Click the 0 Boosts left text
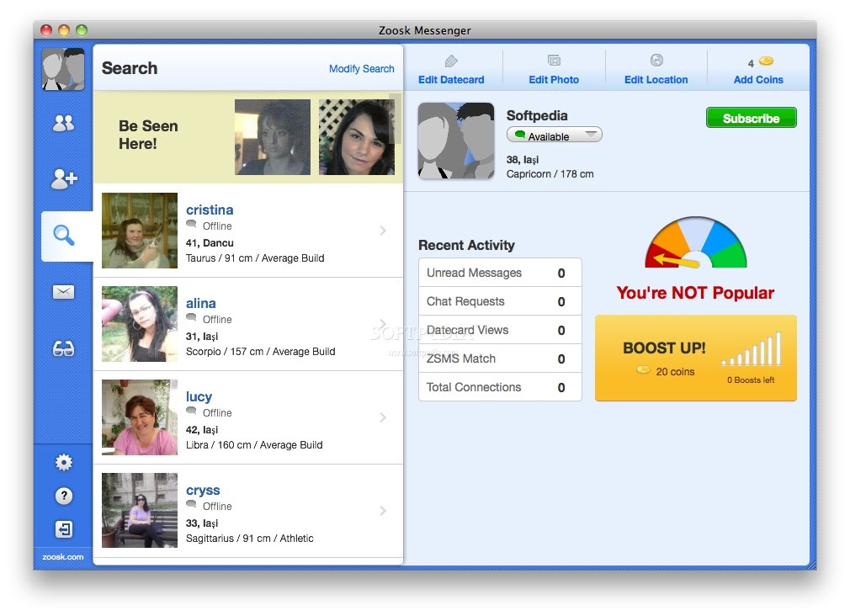 [x=751, y=380]
